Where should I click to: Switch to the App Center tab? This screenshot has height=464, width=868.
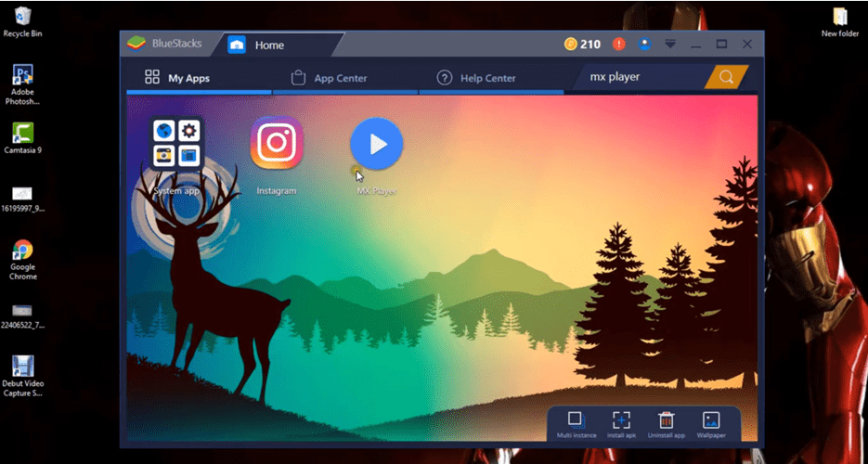tap(330, 78)
